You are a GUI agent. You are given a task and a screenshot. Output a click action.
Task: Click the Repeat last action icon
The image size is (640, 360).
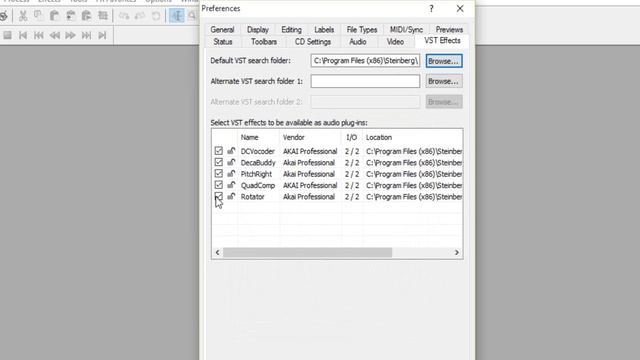pyautogui.click(x=156, y=16)
